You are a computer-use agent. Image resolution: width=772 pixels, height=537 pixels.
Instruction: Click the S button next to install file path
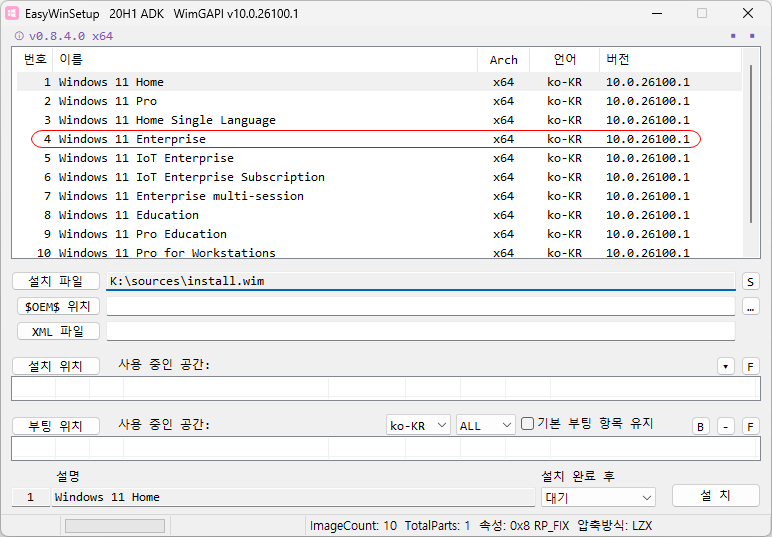coord(750,282)
